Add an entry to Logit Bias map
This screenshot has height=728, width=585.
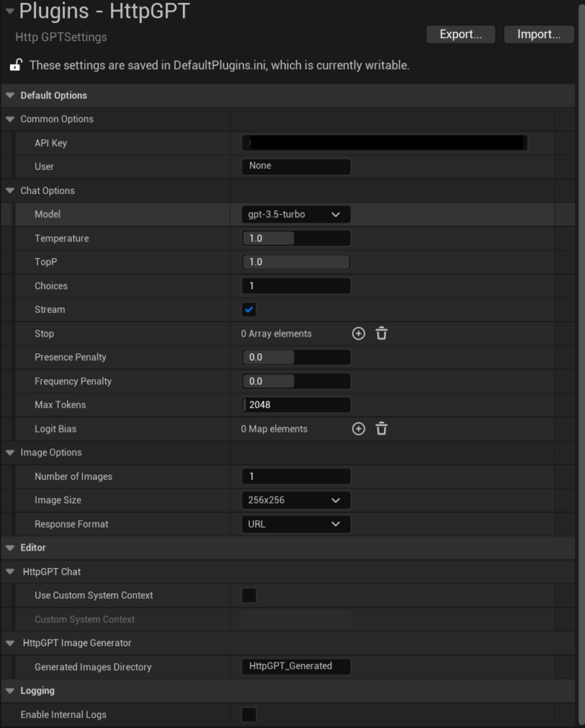click(358, 429)
